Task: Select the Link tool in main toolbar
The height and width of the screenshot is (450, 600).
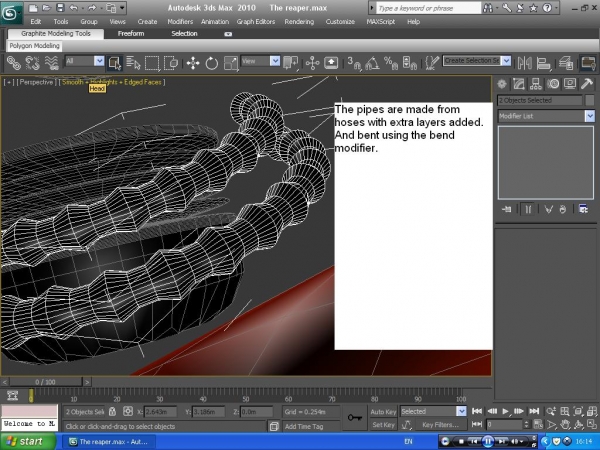Action: tap(14, 63)
